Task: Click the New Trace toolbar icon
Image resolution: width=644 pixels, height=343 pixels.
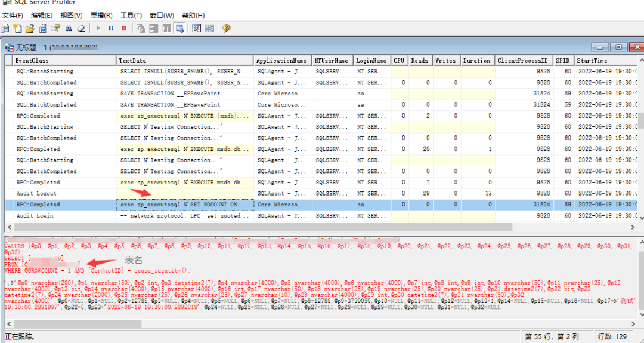Action: tap(5, 29)
